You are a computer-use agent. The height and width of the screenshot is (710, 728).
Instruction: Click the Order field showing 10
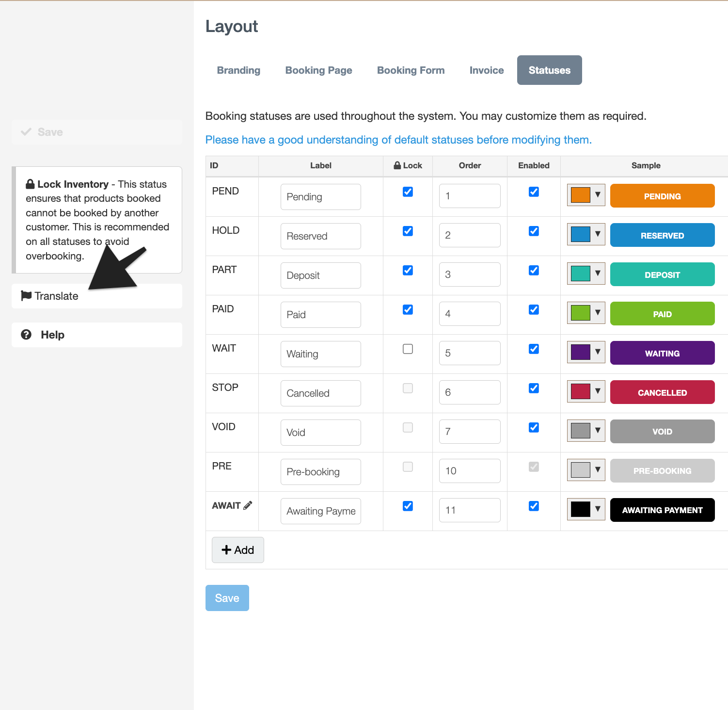click(x=470, y=471)
